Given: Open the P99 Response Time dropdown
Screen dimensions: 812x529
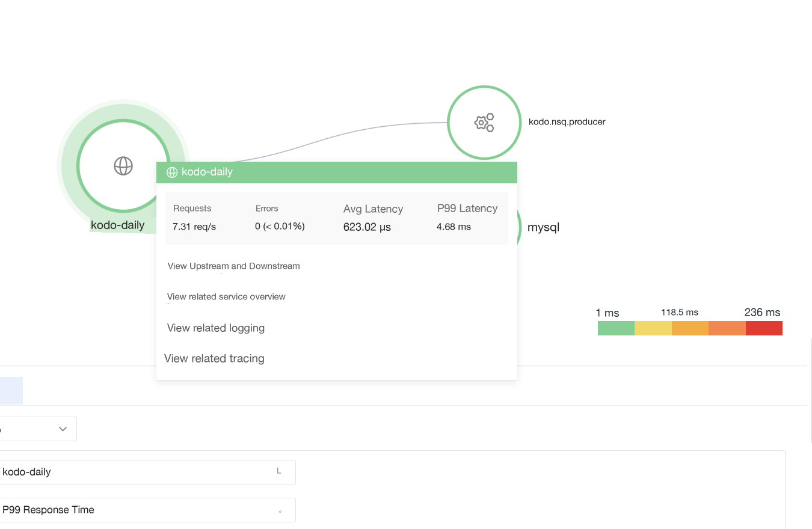Looking at the screenshot, I should click(147, 510).
